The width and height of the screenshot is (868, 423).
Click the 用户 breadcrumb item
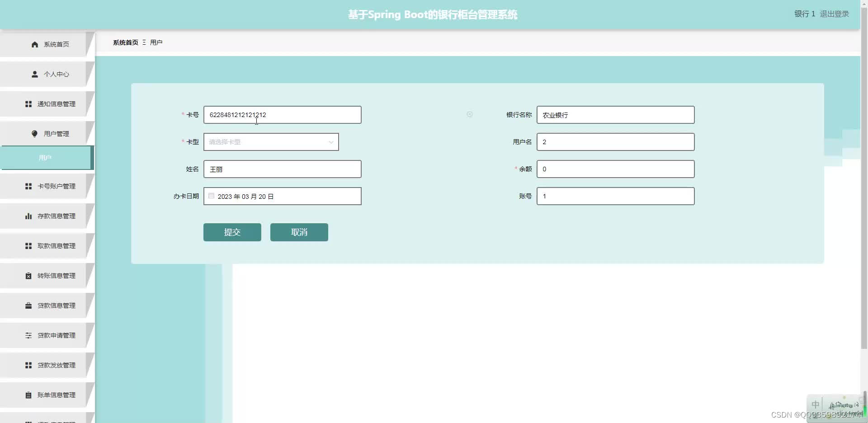click(x=156, y=42)
